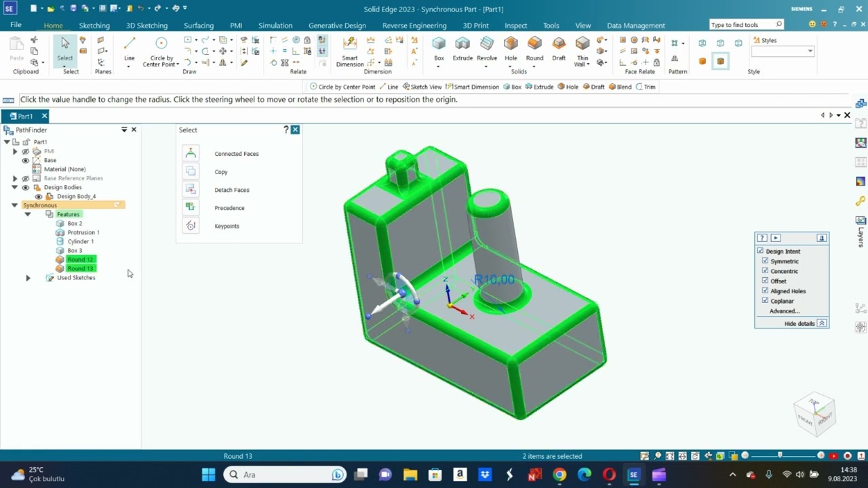Viewport: 868px width, 488px height.
Task: Click the Precedence option icon
Action: 191,207
